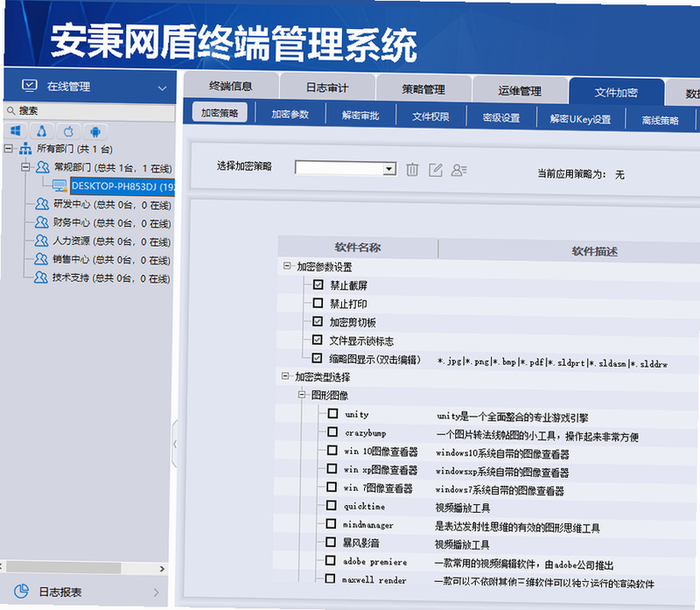Collapse the 所有部门 tree node
700x610 pixels.
coord(8,148)
